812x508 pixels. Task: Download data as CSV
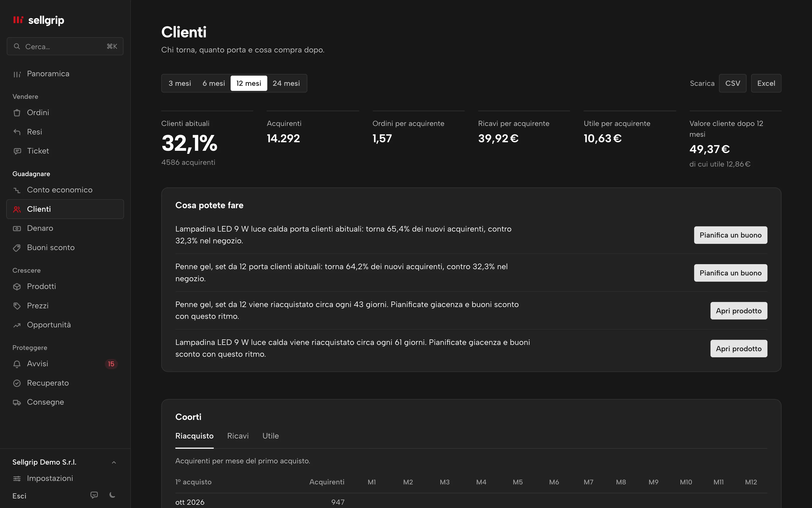(x=733, y=83)
